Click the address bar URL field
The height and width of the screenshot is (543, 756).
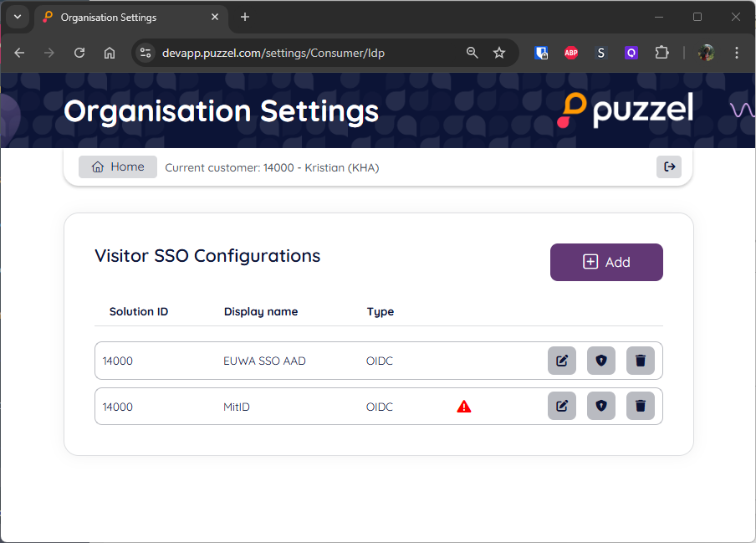tap(301, 53)
